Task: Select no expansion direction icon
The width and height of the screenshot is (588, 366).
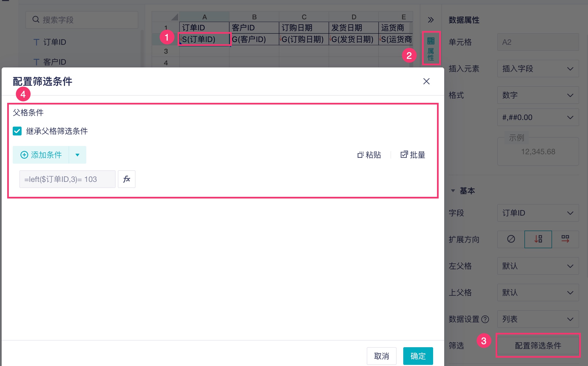Action: pyautogui.click(x=511, y=239)
